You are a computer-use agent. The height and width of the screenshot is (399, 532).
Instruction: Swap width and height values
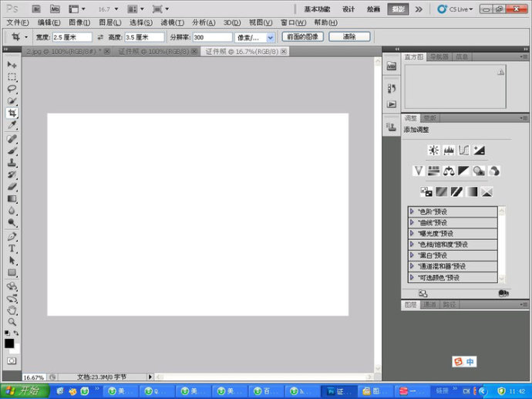(99, 37)
